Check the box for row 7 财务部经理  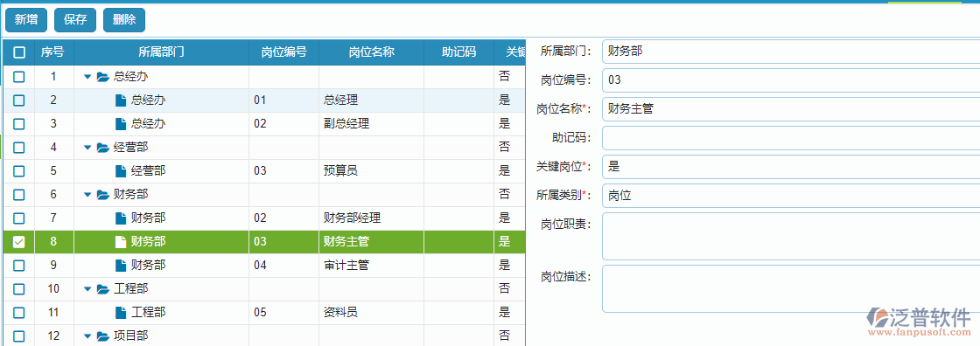tap(19, 218)
